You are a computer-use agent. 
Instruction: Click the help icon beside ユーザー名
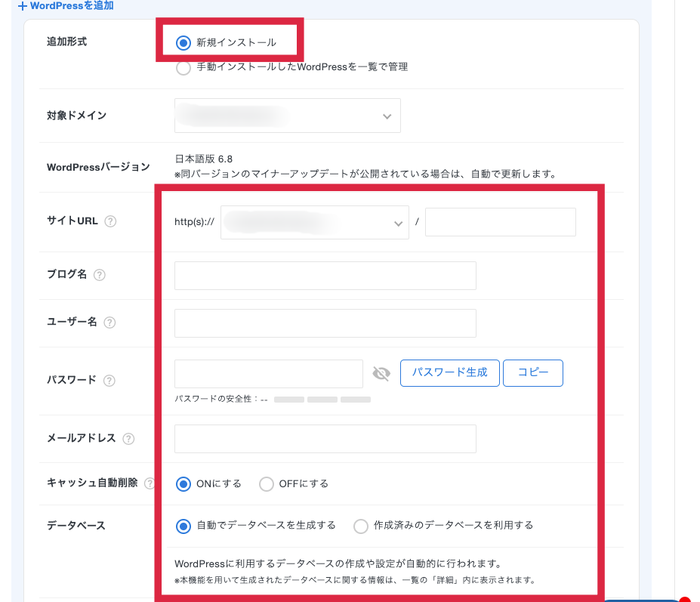click(109, 323)
